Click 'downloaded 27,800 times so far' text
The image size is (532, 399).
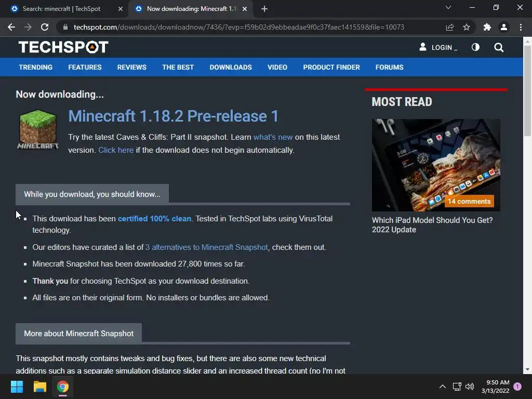(x=190, y=263)
